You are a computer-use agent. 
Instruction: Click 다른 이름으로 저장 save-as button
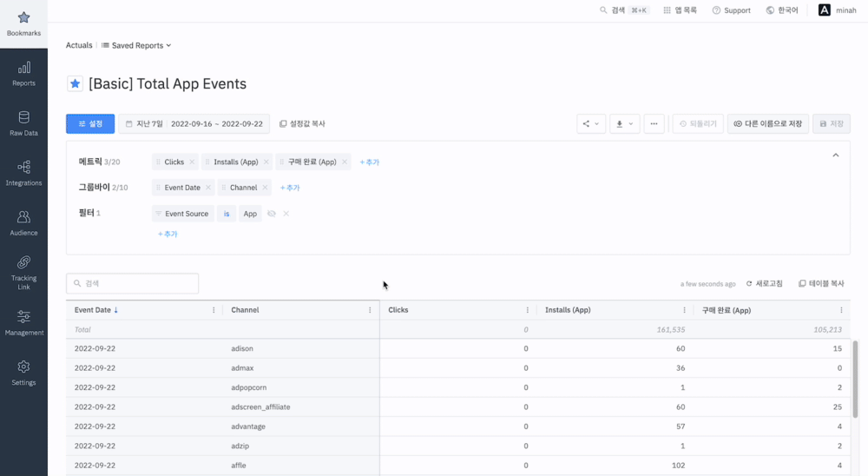coord(768,123)
